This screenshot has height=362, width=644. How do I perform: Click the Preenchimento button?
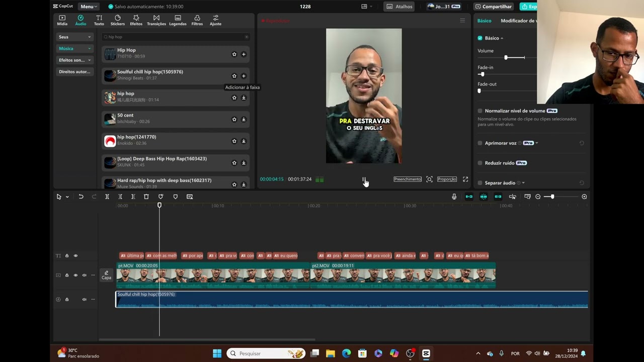pos(408,179)
